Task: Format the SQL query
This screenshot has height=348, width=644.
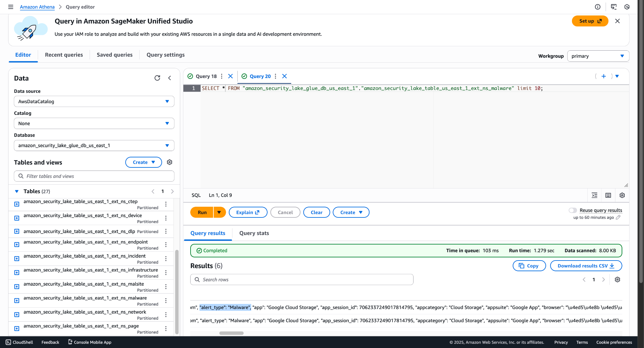Action: click(x=595, y=195)
